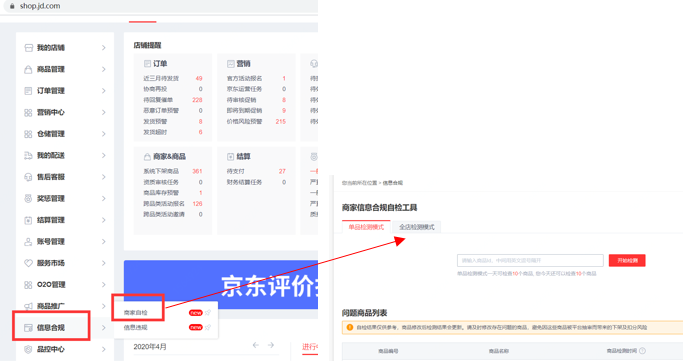Click the O2O管理 grid icon in sidebar
This screenshot has height=361, width=683.
click(28, 285)
